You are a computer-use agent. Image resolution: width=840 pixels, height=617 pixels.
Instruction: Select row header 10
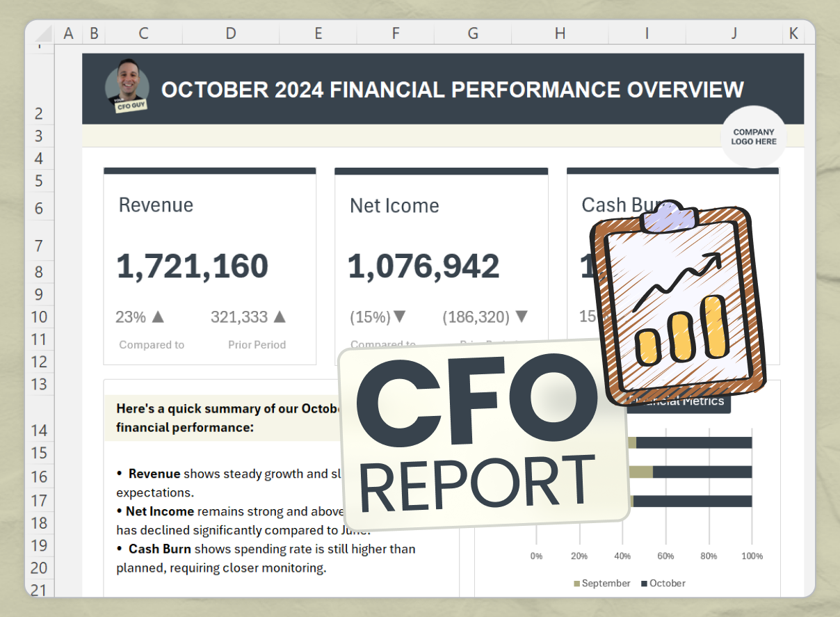(38, 316)
